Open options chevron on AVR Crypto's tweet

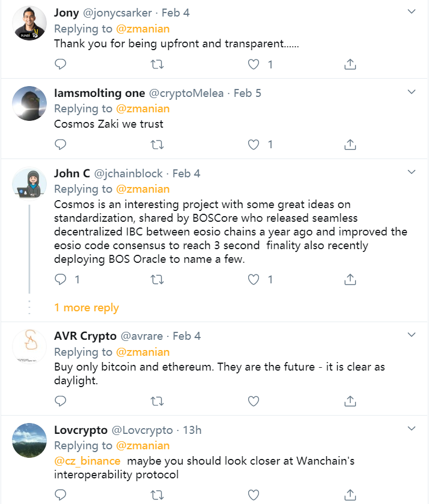click(412, 336)
